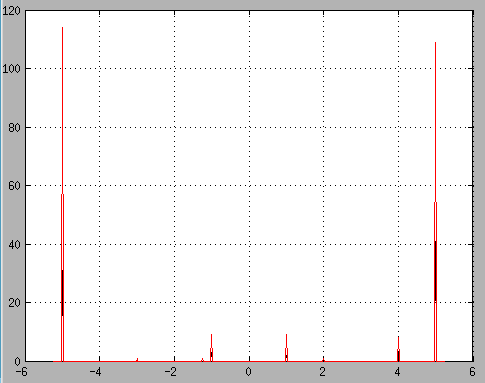Screen dimensions: 485x383
Task: Click the y-axis label 80
Action: pos(14,128)
